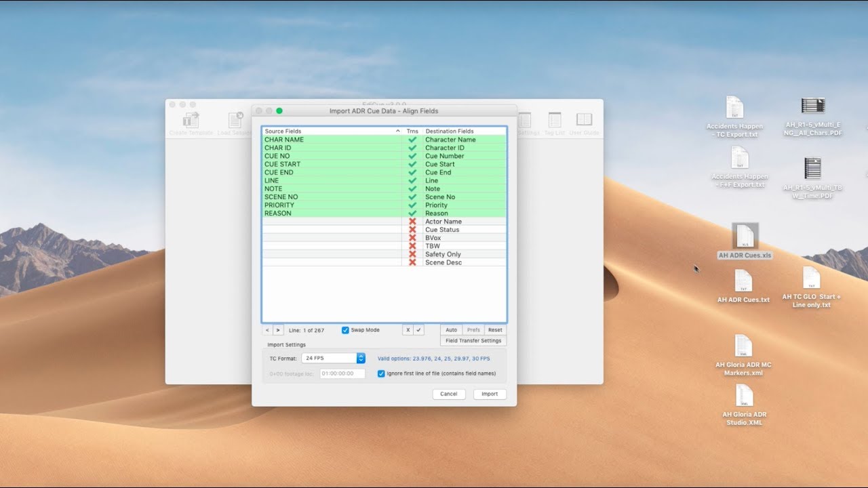Select Safety Only destination field
Image resolution: width=868 pixels, height=488 pixels.
point(465,254)
